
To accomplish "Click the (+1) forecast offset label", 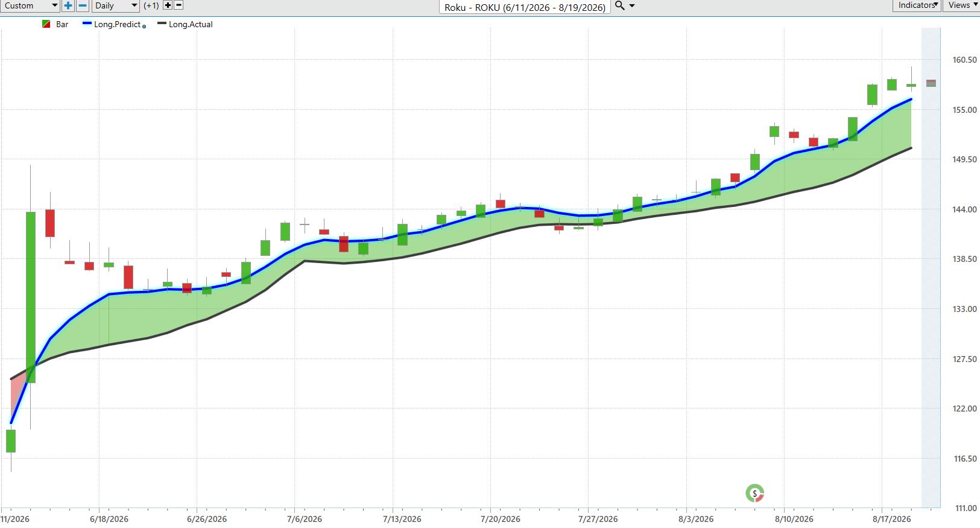I will tap(151, 5).
